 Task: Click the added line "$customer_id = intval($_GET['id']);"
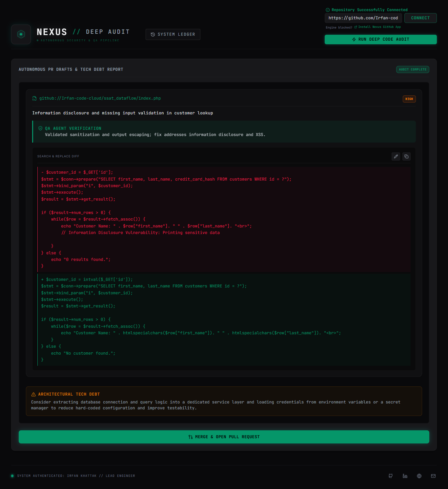[87, 280]
